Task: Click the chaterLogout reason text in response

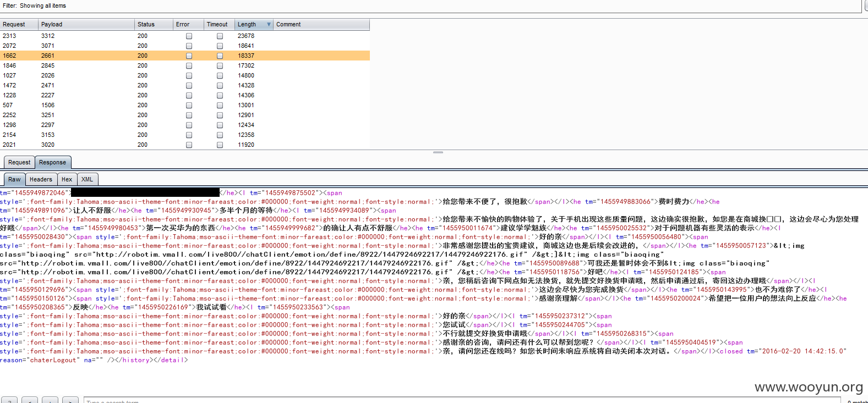Action: [54, 360]
